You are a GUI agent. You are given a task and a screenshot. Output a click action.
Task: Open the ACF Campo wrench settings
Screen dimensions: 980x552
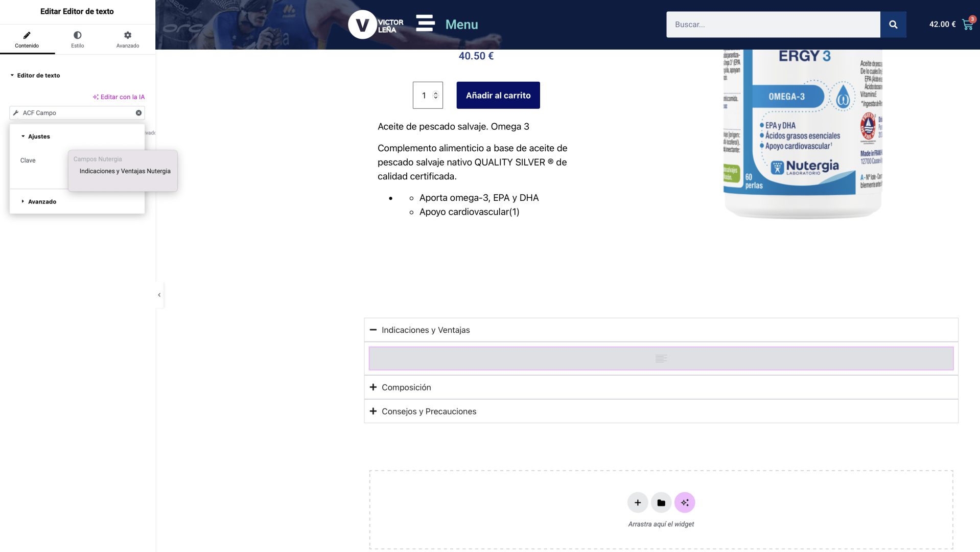16,113
